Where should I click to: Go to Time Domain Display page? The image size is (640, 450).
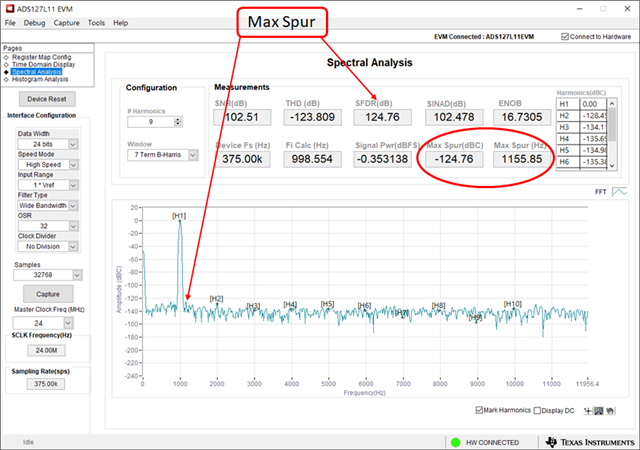tap(43, 65)
